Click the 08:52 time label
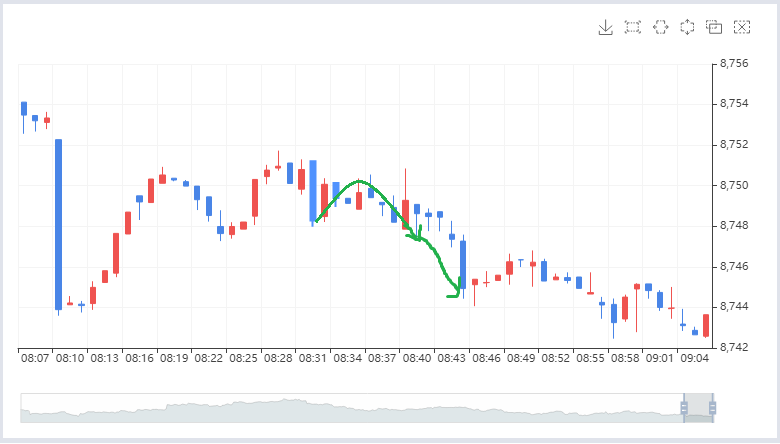 [556, 358]
